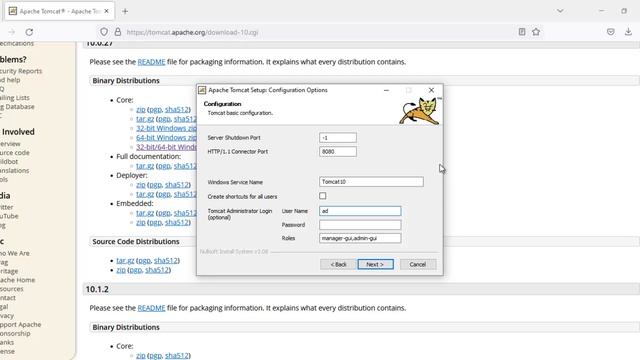Download the Embedded zip link
Image resolution: width=640 pixels, height=360 pixels.
coord(141,222)
